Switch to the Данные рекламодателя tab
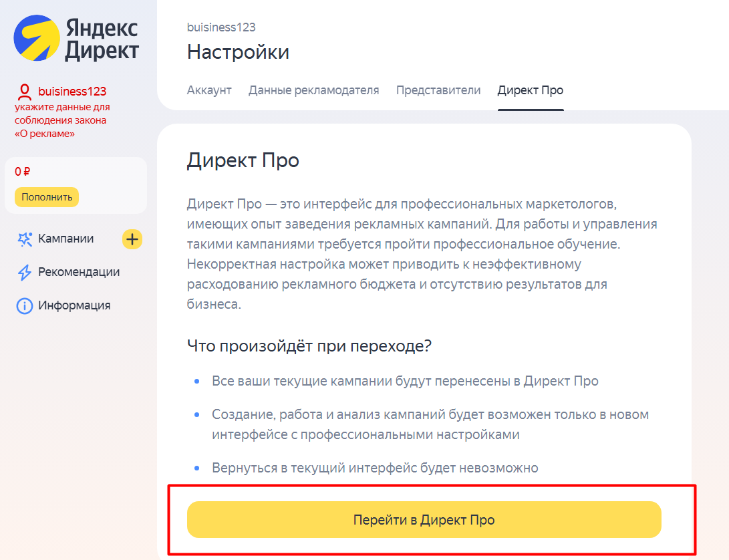 314,90
